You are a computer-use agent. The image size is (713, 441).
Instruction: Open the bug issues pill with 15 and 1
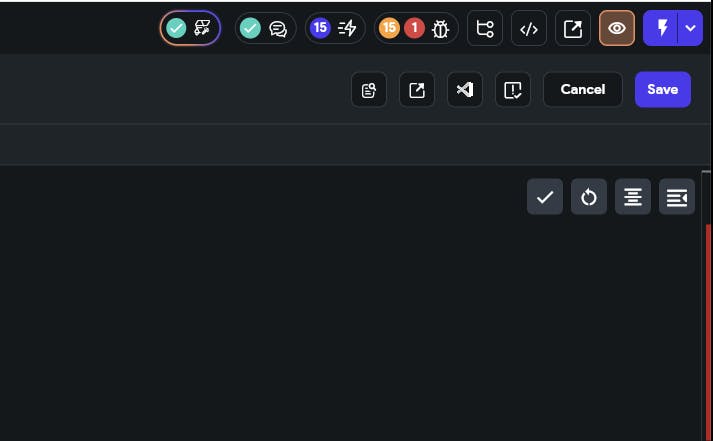tap(416, 28)
